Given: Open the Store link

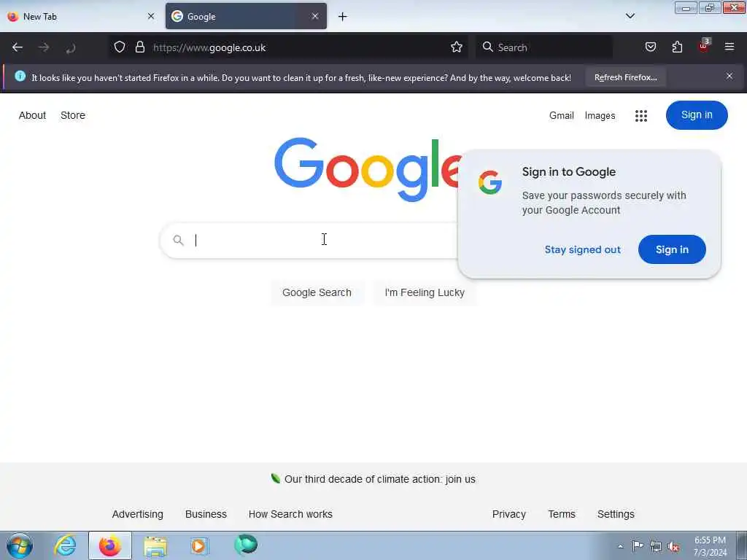Looking at the screenshot, I should click(73, 115).
